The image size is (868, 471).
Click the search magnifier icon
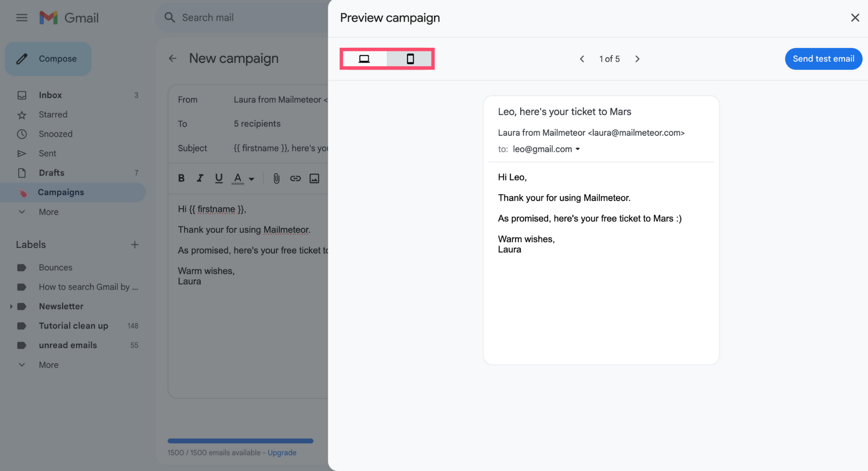[169, 17]
